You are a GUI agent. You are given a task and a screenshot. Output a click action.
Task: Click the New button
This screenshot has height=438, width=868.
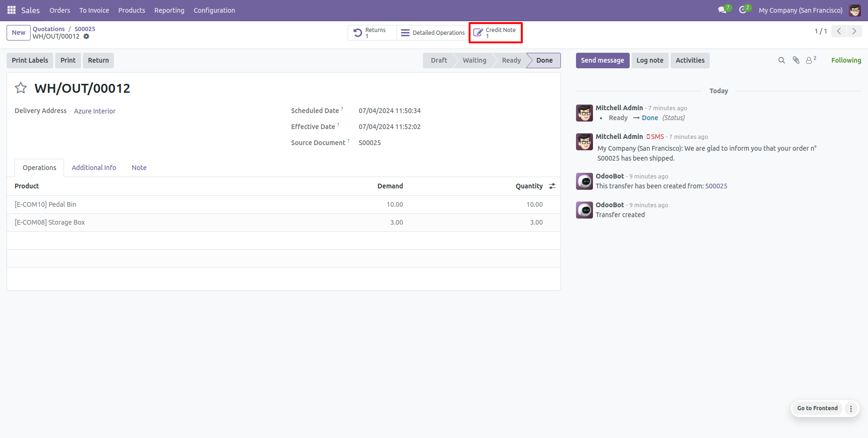point(19,32)
